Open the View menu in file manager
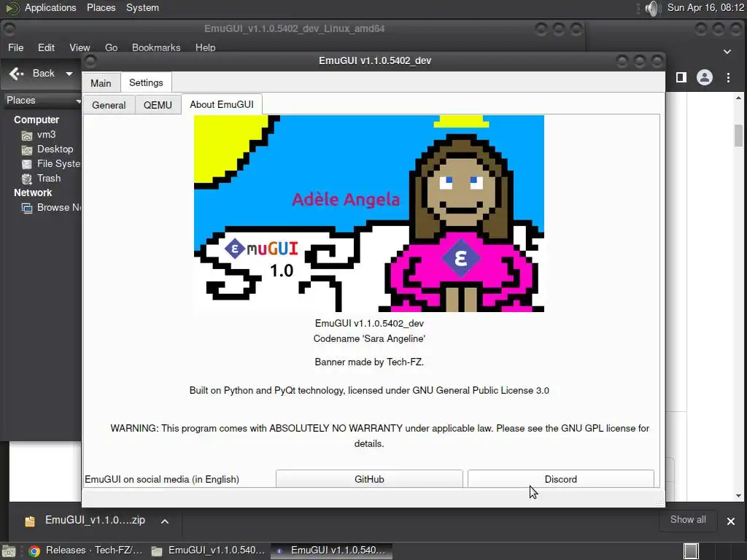The image size is (747, 560). (x=80, y=47)
